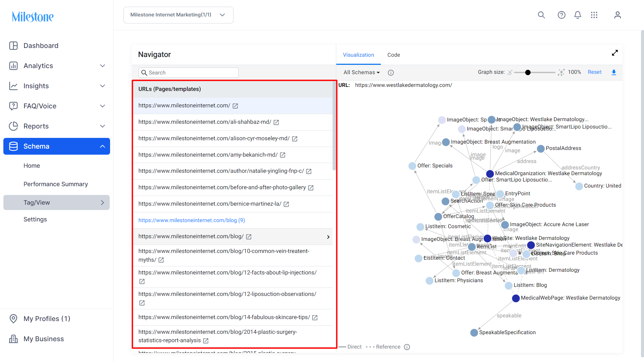Show info about Direct and Reference legend

[407, 347]
